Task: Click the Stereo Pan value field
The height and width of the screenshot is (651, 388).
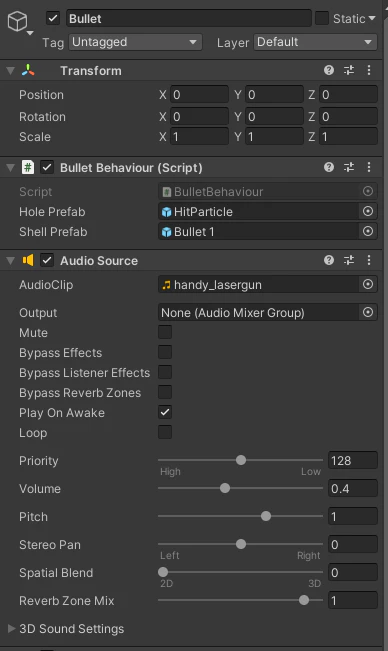Action: [x=353, y=544]
